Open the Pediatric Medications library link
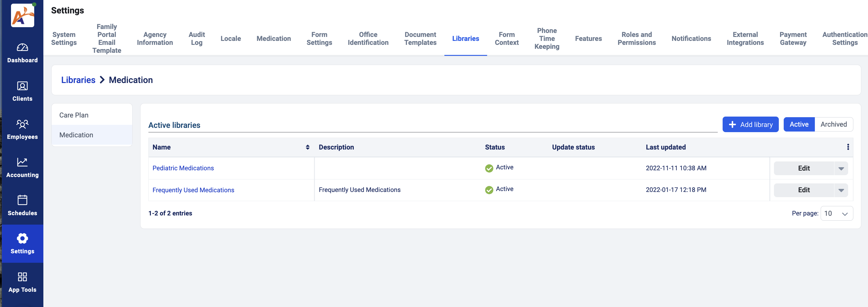 pos(183,168)
